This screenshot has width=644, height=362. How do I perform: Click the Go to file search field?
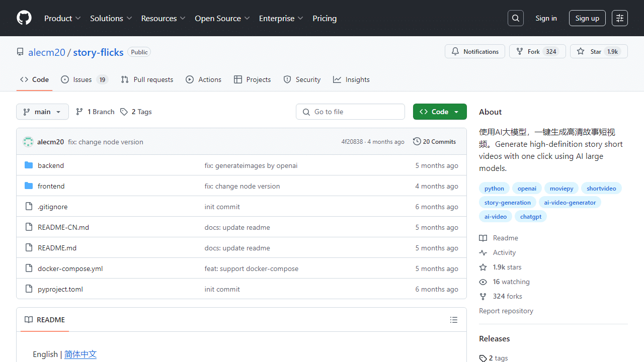click(350, 112)
